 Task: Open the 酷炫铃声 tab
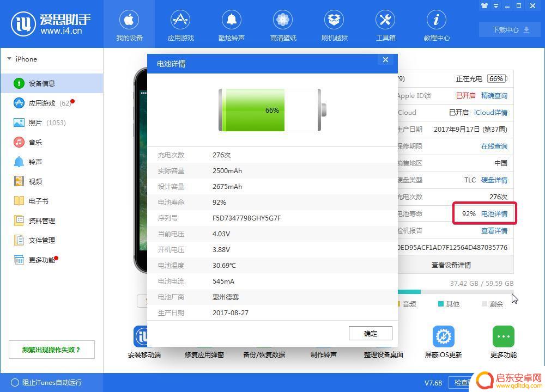[x=232, y=26]
